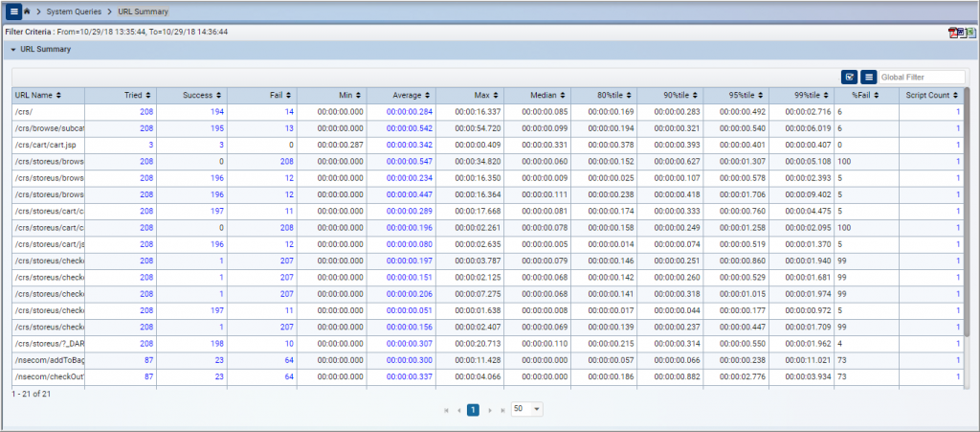Open Fail count 14 for /crs/
980x432 pixels.
[x=289, y=112]
